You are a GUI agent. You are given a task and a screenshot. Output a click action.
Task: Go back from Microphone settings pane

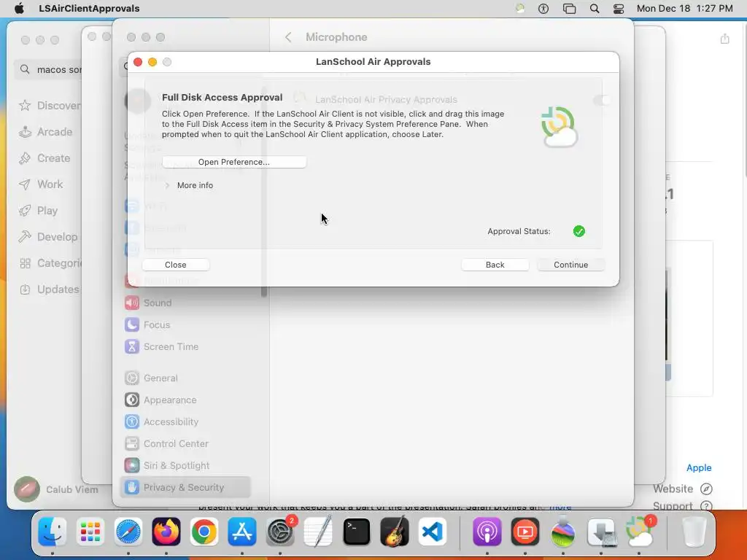(x=288, y=37)
